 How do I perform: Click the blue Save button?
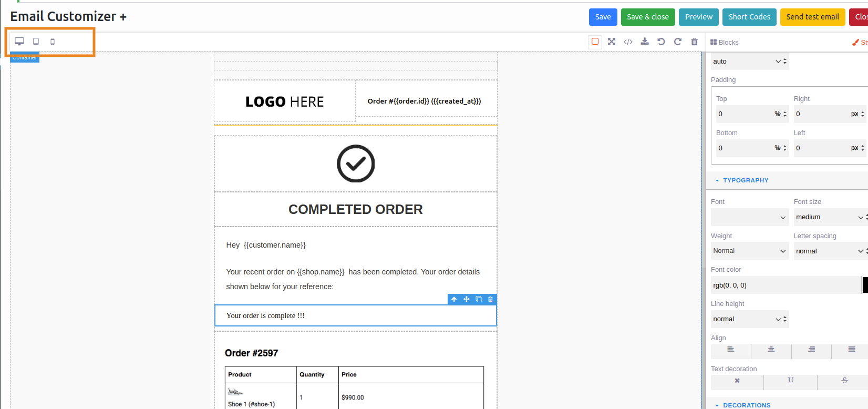[603, 17]
